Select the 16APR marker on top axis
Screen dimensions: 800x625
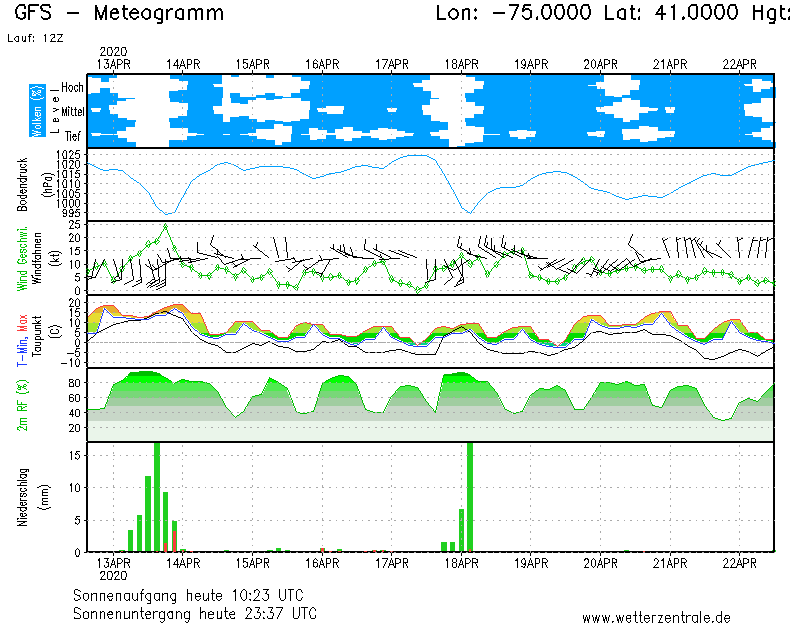[x=322, y=64]
